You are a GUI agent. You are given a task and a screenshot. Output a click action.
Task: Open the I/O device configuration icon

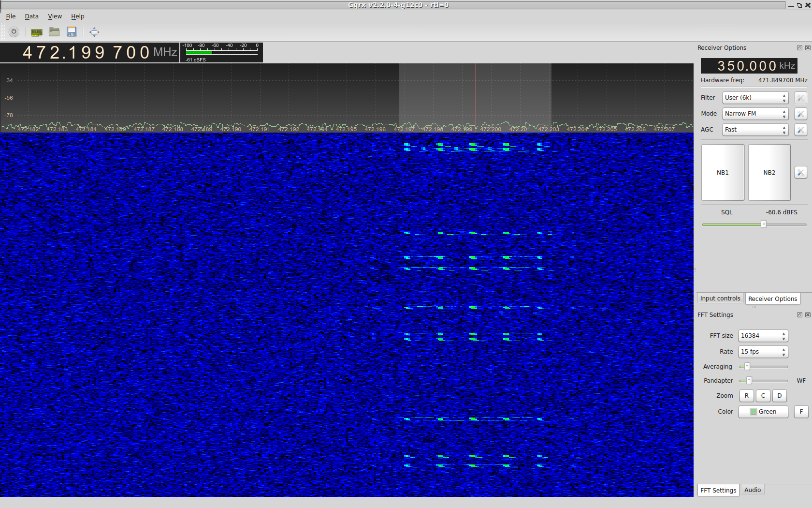[x=37, y=32]
